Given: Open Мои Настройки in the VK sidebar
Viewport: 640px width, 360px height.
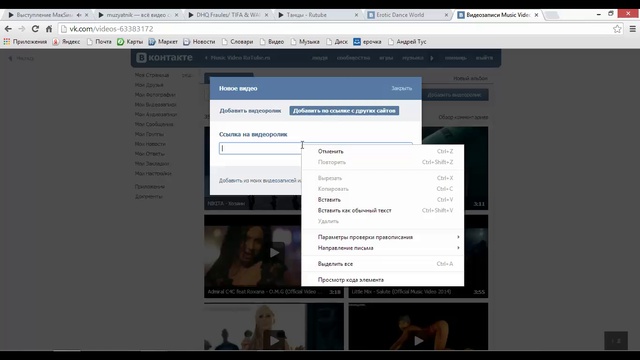Looking at the screenshot, I should [x=153, y=173].
